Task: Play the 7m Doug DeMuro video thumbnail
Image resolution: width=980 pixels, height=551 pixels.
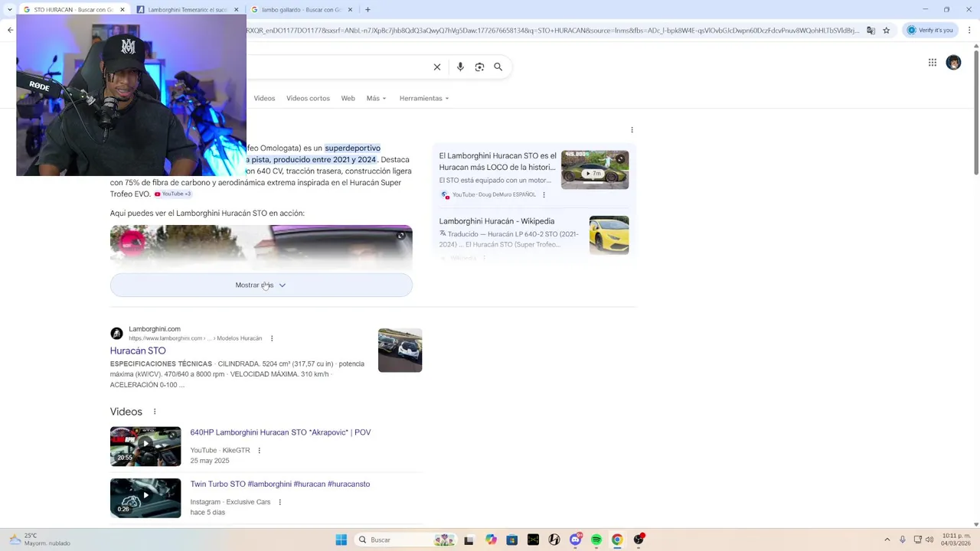Action: click(595, 170)
